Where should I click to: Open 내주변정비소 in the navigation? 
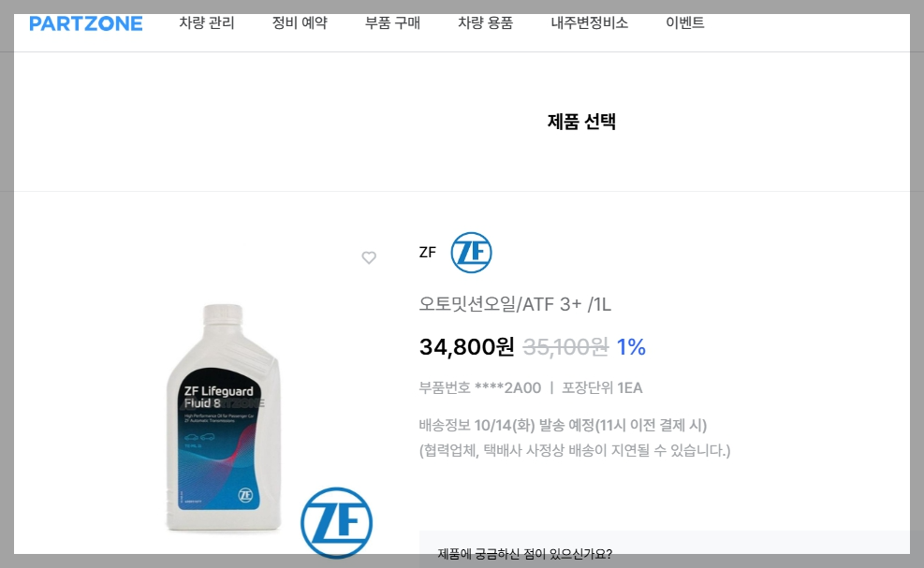click(x=589, y=23)
